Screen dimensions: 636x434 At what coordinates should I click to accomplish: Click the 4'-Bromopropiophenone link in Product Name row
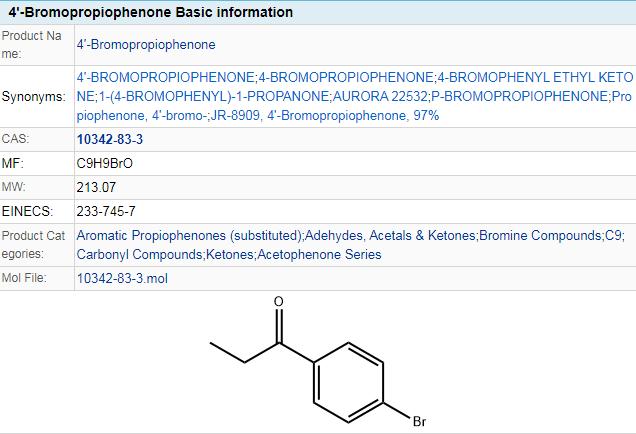(146, 44)
